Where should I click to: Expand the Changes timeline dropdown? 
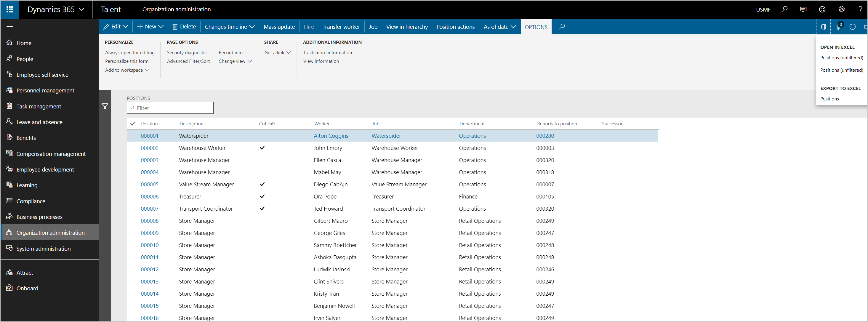point(229,26)
